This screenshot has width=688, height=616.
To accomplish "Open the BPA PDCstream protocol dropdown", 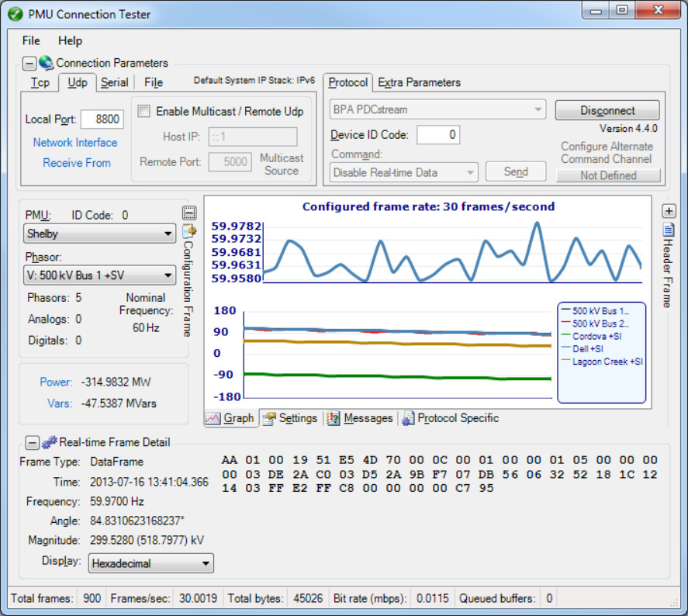I will [x=437, y=109].
